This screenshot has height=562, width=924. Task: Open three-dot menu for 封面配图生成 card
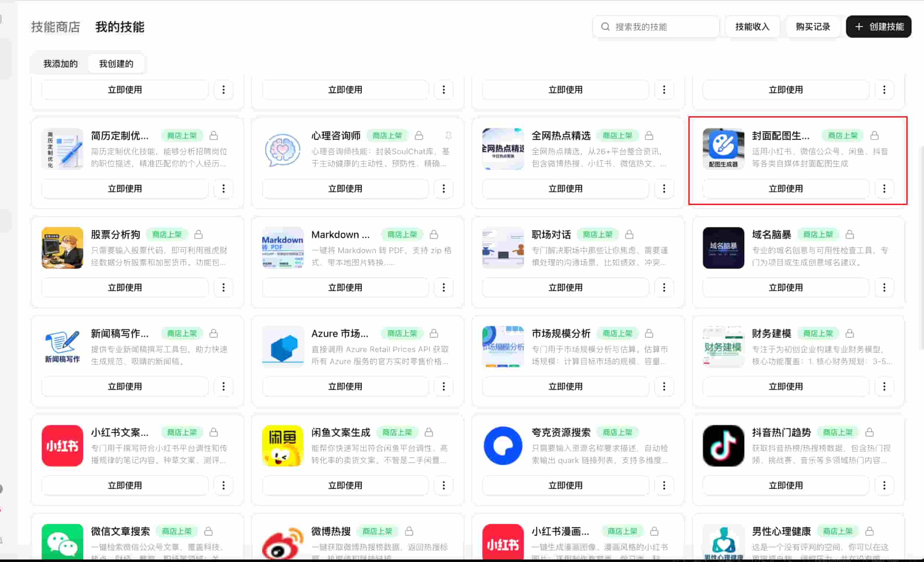coord(884,188)
